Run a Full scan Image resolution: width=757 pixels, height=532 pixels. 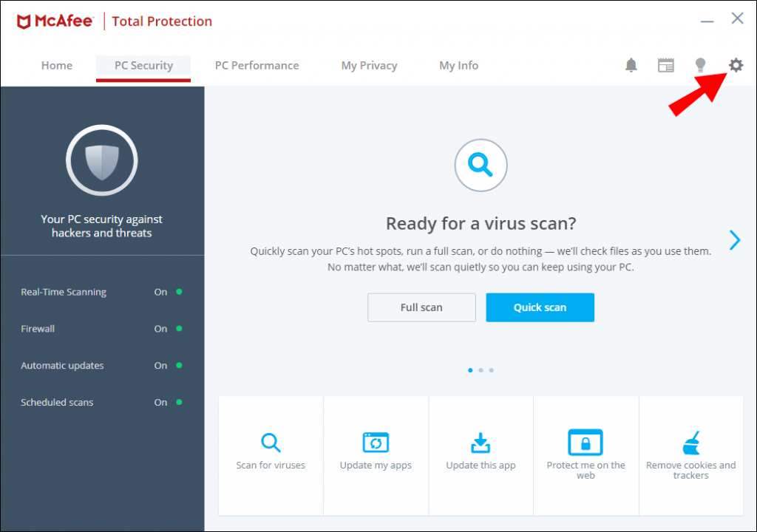click(421, 307)
